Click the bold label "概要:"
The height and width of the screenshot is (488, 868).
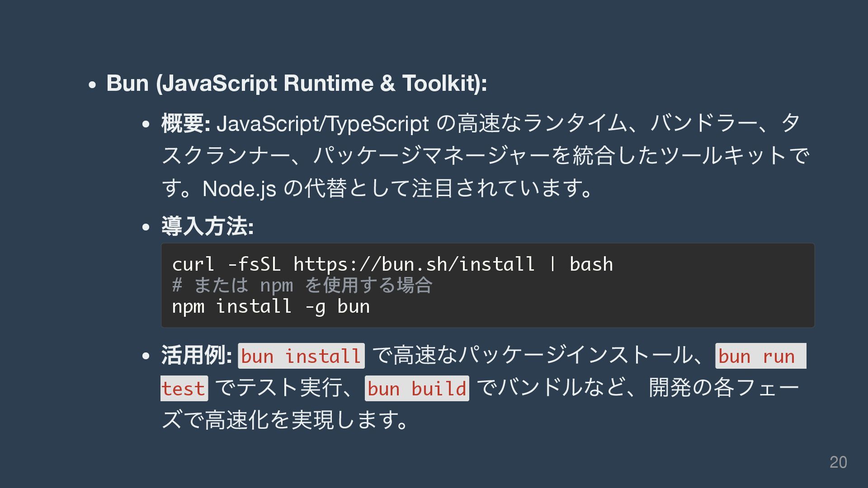[x=185, y=123]
